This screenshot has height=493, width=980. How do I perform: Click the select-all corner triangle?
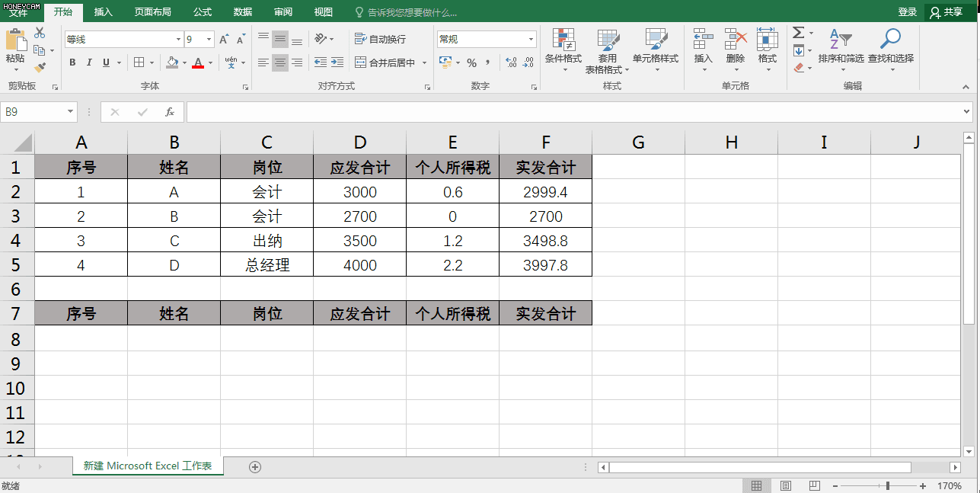tap(24, 142)
